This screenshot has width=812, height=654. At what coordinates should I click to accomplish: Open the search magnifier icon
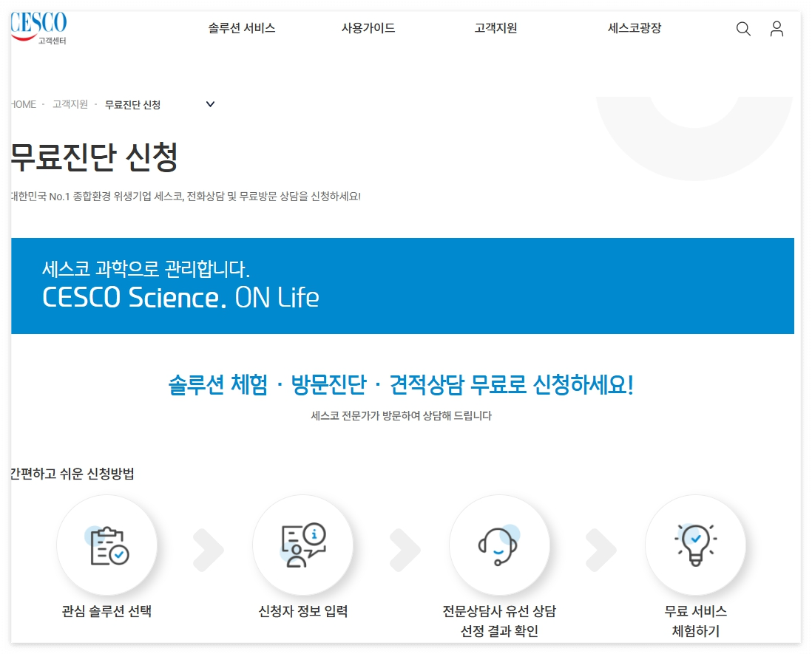[x=743, y=29]
